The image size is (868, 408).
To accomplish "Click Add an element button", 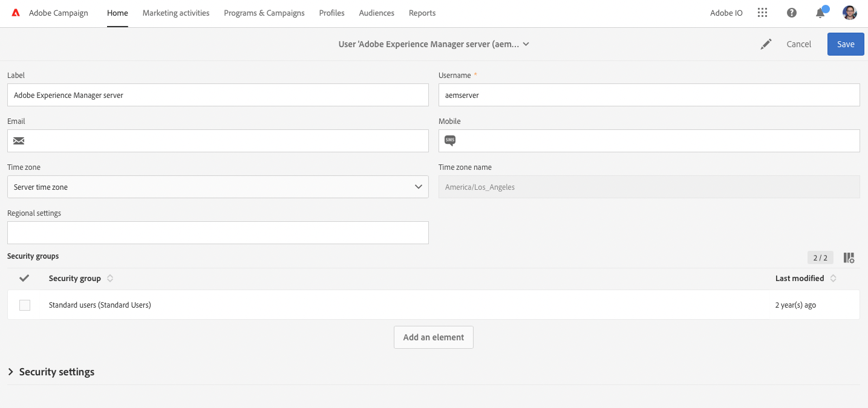I will pos(433,337).
